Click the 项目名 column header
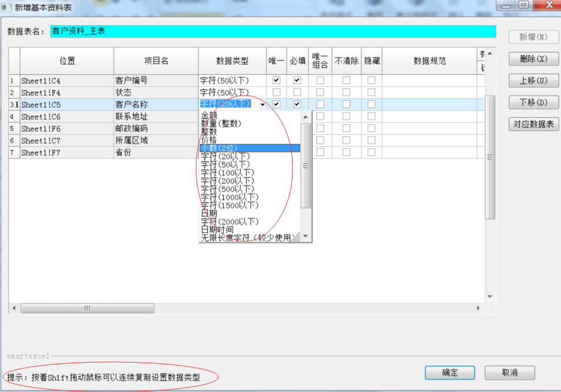This screenshot has width=561, height=392. click(156, 61)
